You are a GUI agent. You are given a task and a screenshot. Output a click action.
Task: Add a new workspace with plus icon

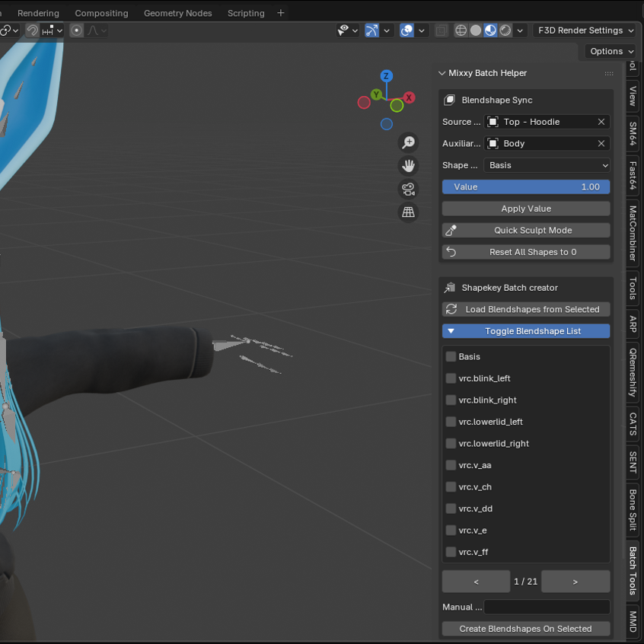(x=281, y=13)
